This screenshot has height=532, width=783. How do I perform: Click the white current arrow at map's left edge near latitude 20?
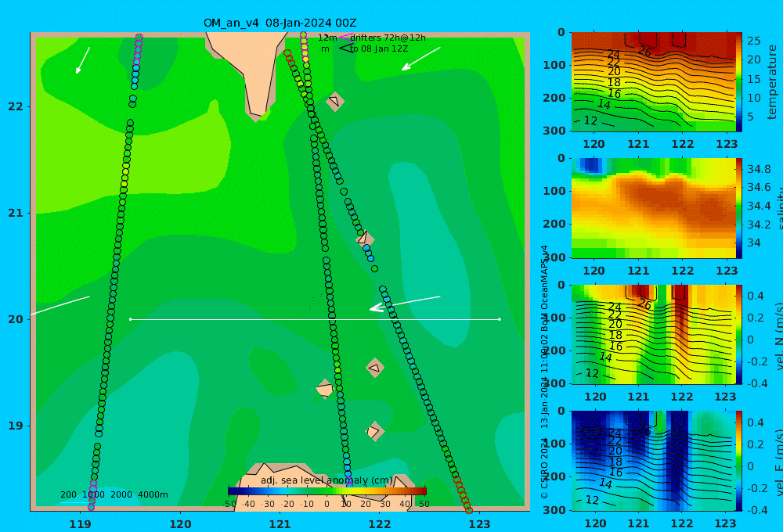click(x=60, y=305)
